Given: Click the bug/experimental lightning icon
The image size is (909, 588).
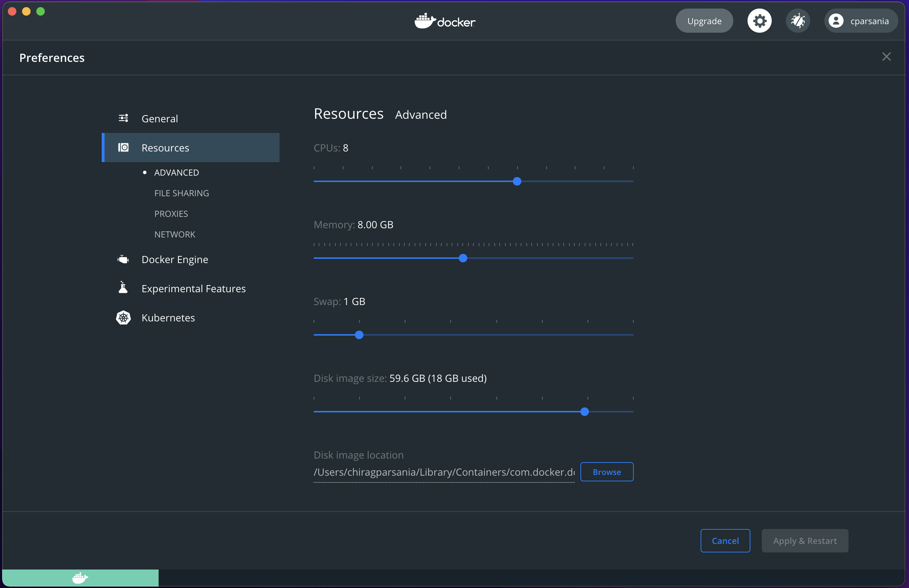Looking at the screenshot, I should coord(797,21).
